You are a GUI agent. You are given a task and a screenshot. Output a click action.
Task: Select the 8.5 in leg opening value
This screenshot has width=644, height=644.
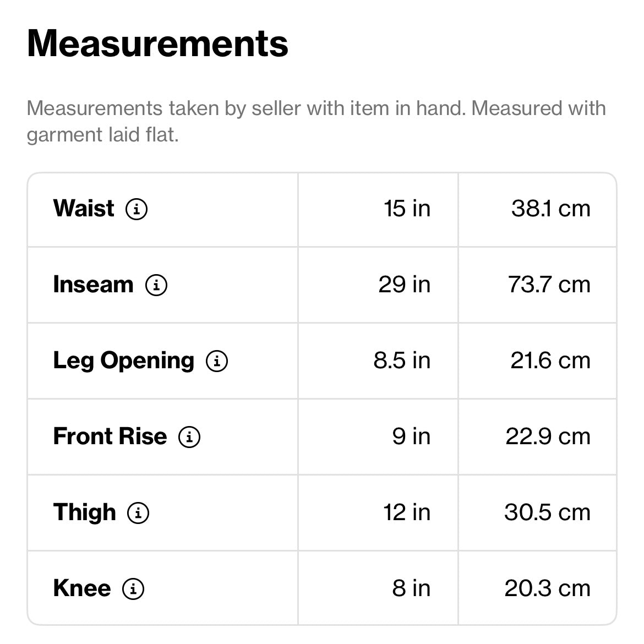coord(402,361)
